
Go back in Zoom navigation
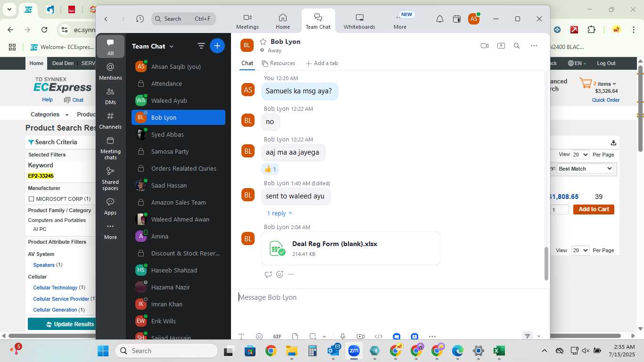tap(106, 19)
